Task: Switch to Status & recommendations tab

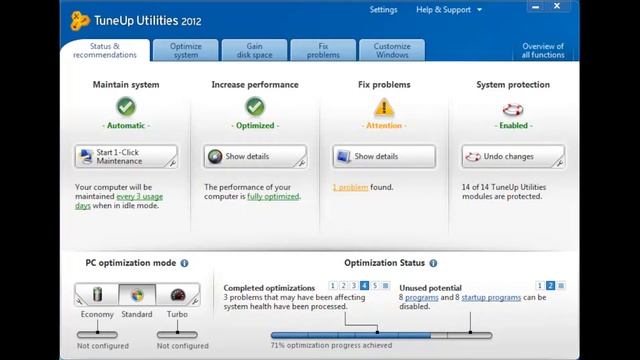Action: point(105,51)
